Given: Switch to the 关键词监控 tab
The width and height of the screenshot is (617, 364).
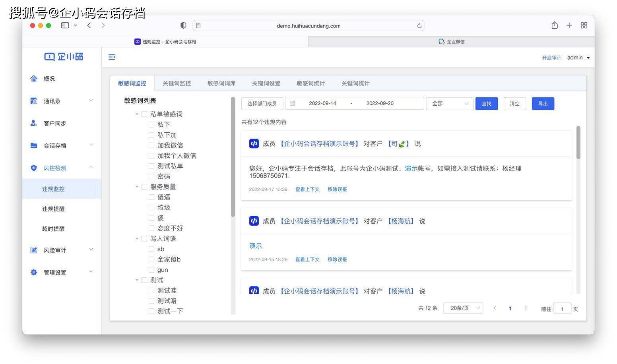Looking at the screenshot, I should tap(177, 83).
